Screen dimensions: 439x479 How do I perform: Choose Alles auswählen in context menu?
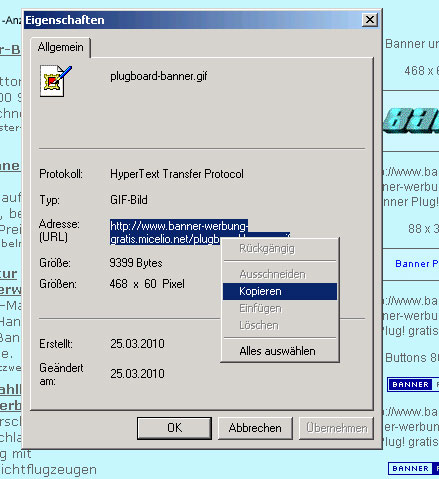pos(280,351)
